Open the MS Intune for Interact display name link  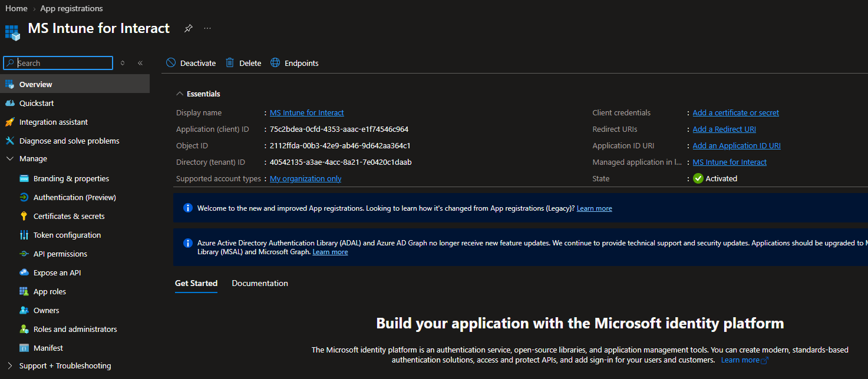(x=307, y=112)
